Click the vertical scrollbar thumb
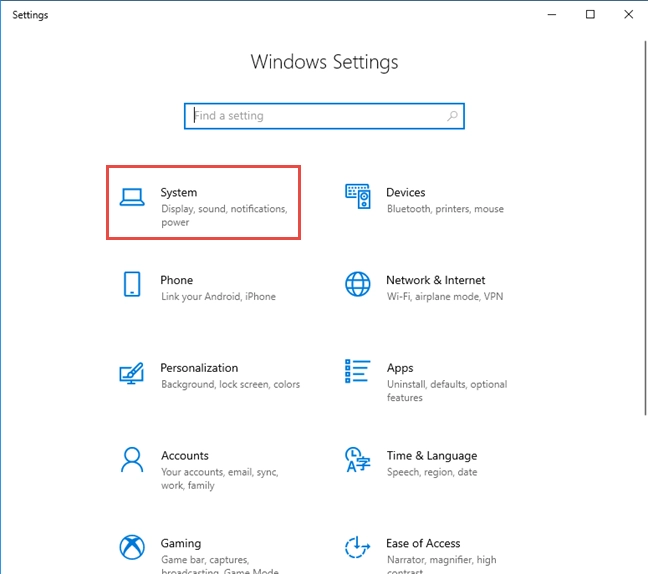The width and height of the screenshot is (648, 574). (645, 228)
